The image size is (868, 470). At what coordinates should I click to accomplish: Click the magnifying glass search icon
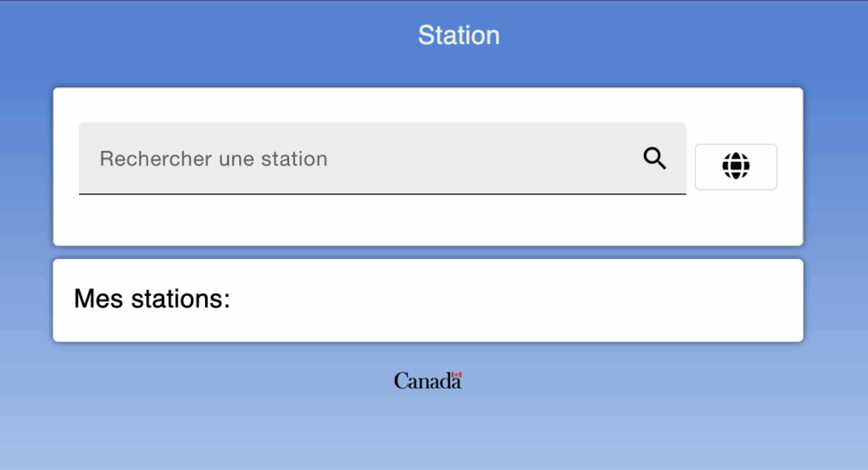click(654, 159)
